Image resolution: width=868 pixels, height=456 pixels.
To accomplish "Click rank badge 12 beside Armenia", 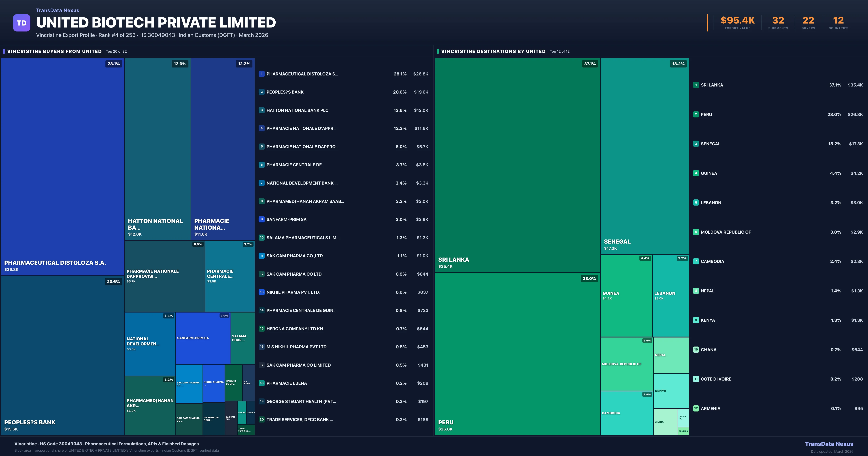I will click(x=696, y=408).
